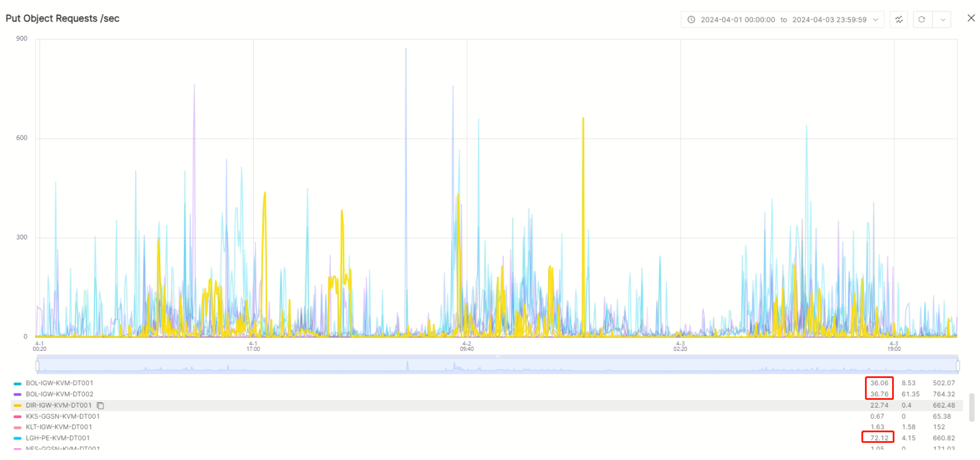Click the KKS-GGSN-KVM-DT001 legend label
The width and height of the screenshot is (980, 460).
pos(63,416)
